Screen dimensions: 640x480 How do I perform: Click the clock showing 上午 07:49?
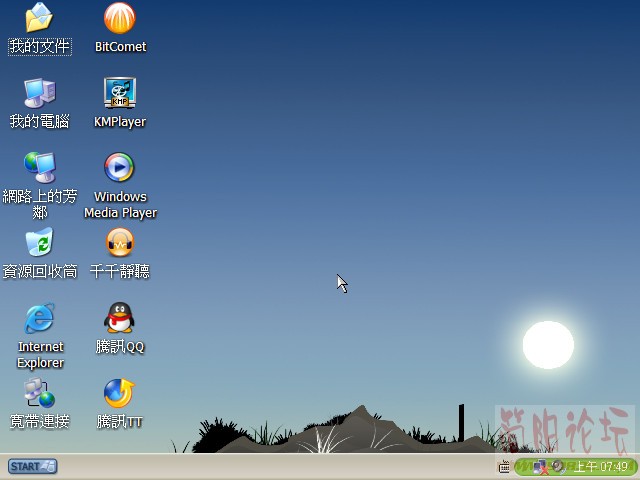pos(601,466)
